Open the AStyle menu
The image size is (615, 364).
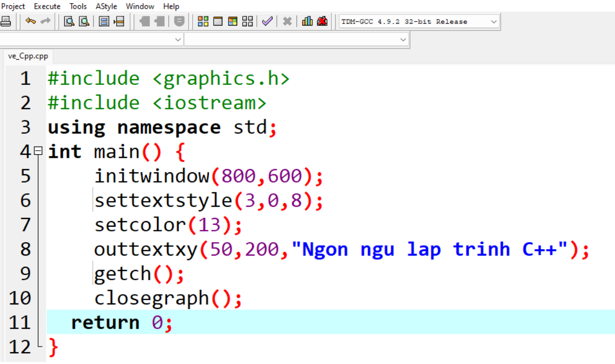point(107,6)
